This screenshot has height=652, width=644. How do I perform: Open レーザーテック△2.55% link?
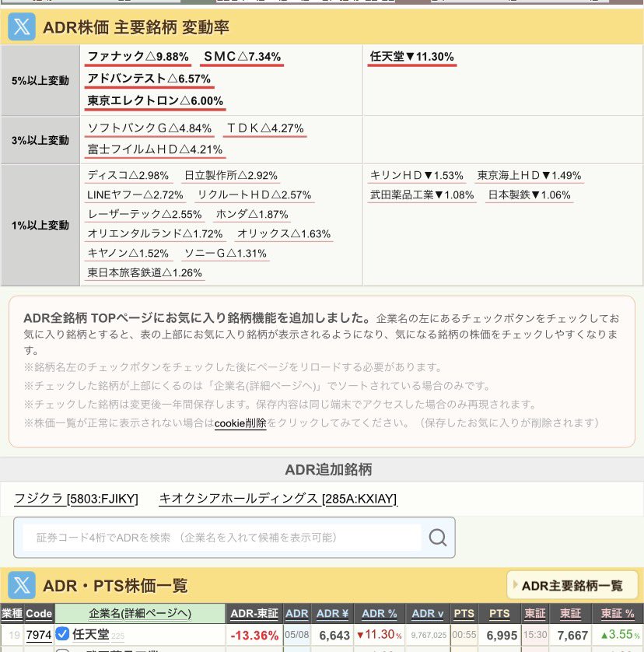[x=144, y=214]
